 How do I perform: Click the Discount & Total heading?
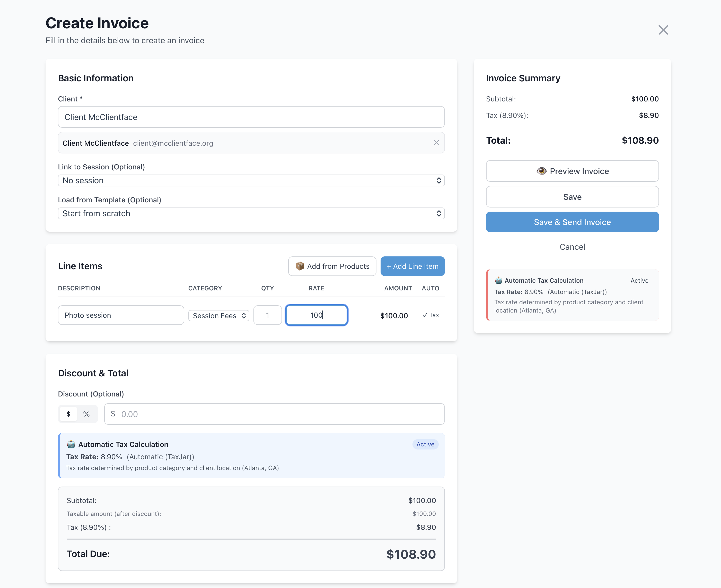[x=93, y=373]
